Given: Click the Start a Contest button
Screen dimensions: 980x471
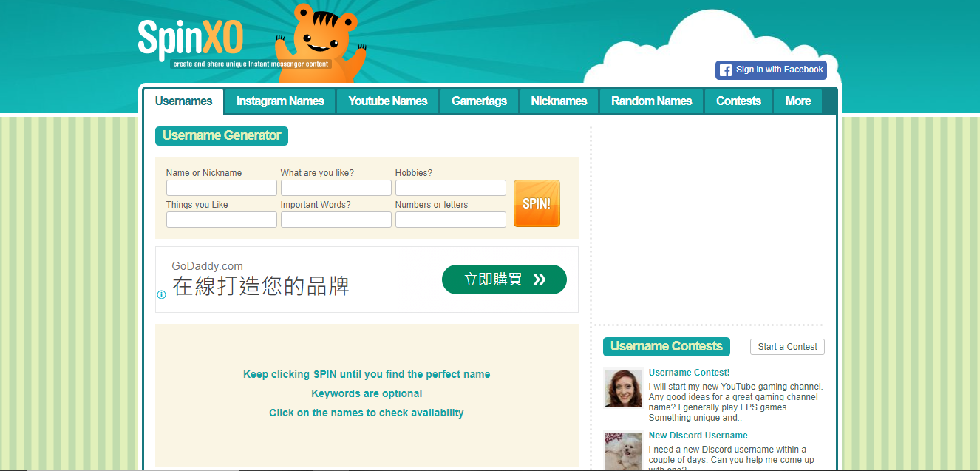Looking at the screenshot, I should (x=787, y=347).
